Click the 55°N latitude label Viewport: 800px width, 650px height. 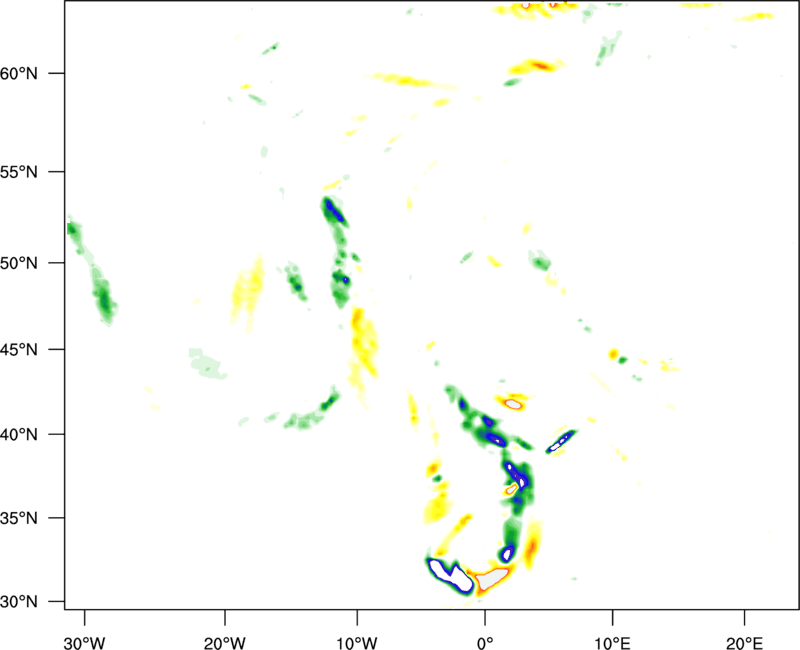point(19,172)
